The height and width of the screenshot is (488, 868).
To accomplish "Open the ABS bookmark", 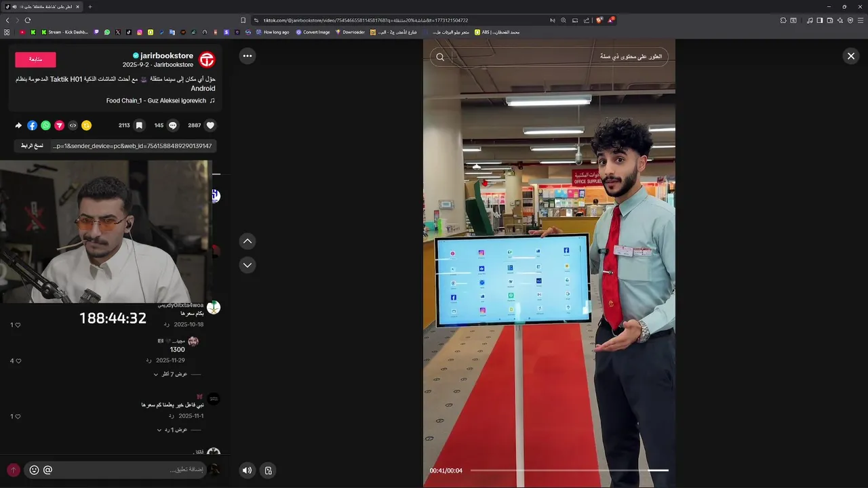I will [x=497, y=32].
